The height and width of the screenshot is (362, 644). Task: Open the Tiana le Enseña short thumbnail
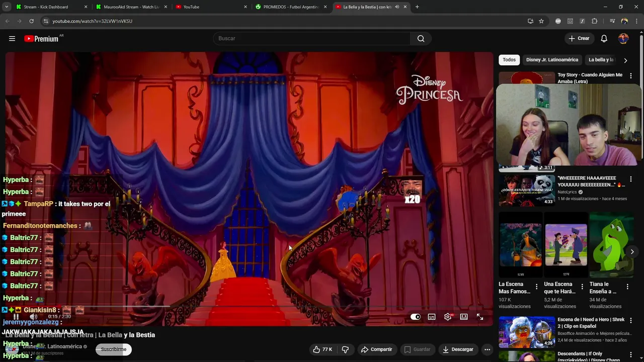[611, 245]
